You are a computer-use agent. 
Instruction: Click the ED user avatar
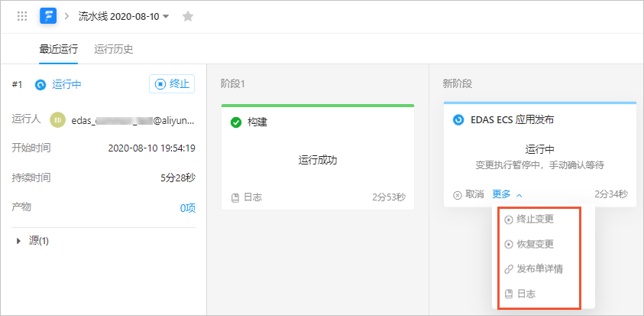coord(58,120)
